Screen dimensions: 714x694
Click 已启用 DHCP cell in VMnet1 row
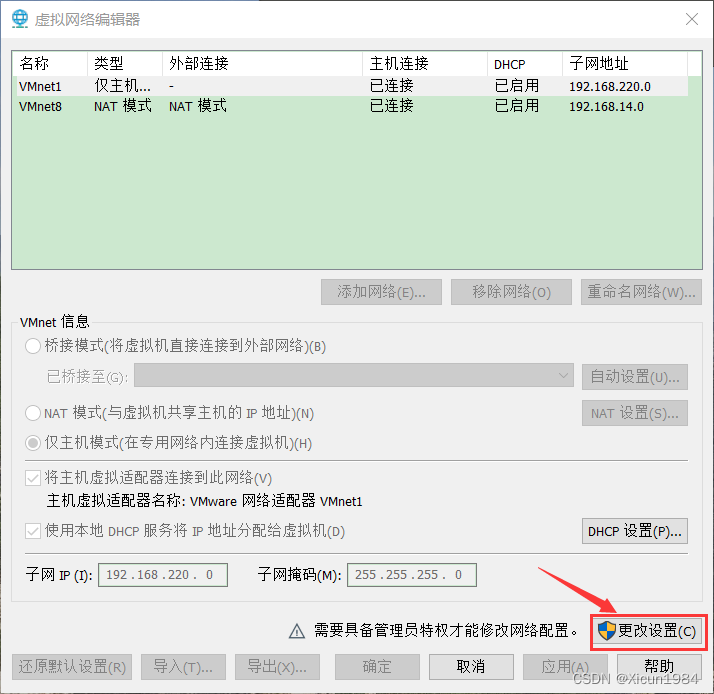tap(516, 86)
